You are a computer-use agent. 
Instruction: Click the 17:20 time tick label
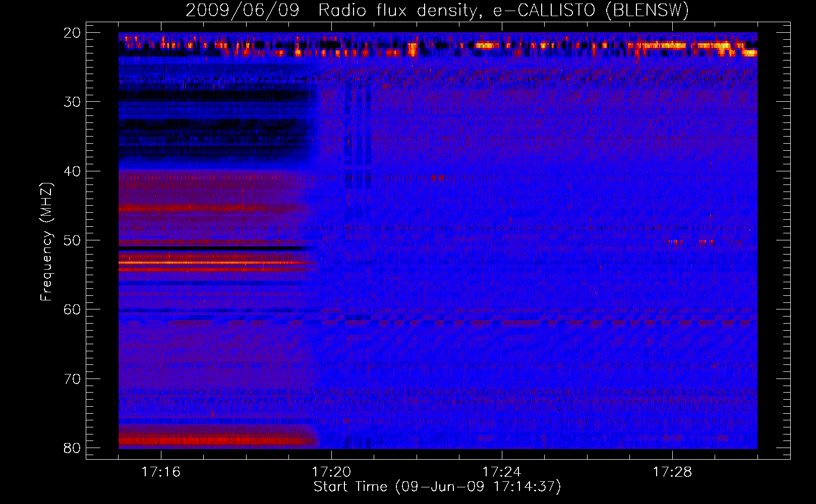click(x=331, y=472)
